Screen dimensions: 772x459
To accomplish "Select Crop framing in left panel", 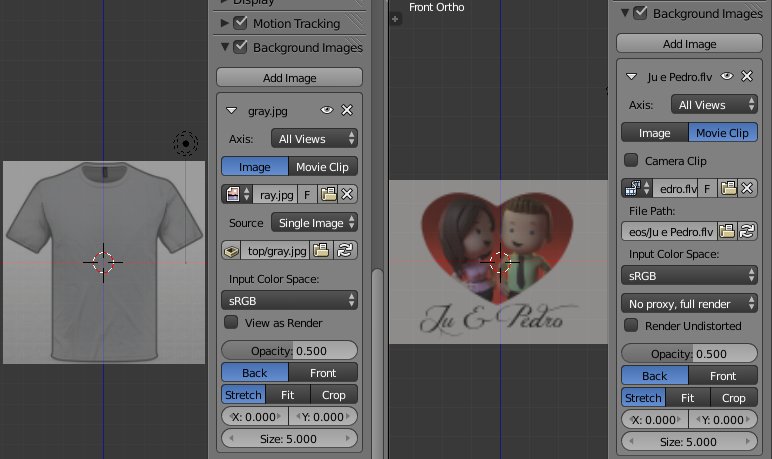I will (x=334, y=394).
